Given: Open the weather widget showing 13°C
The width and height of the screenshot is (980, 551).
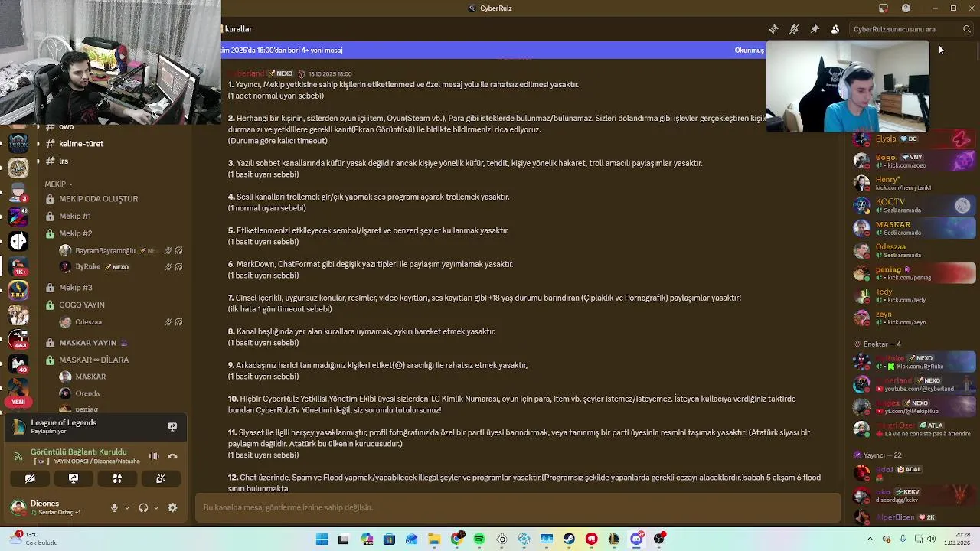Looking at the screenshot, I should (34, 539).
